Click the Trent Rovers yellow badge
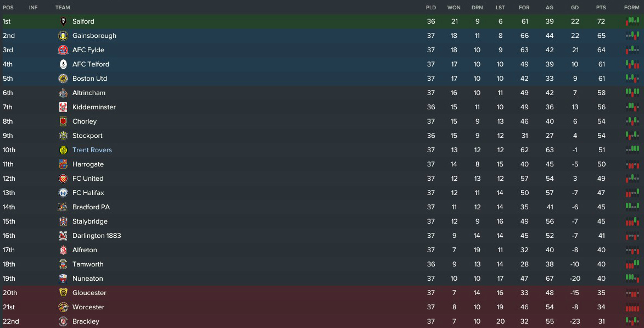Image resolution: width=644 pixels, height=328 pixels. (x=63, y=150)
